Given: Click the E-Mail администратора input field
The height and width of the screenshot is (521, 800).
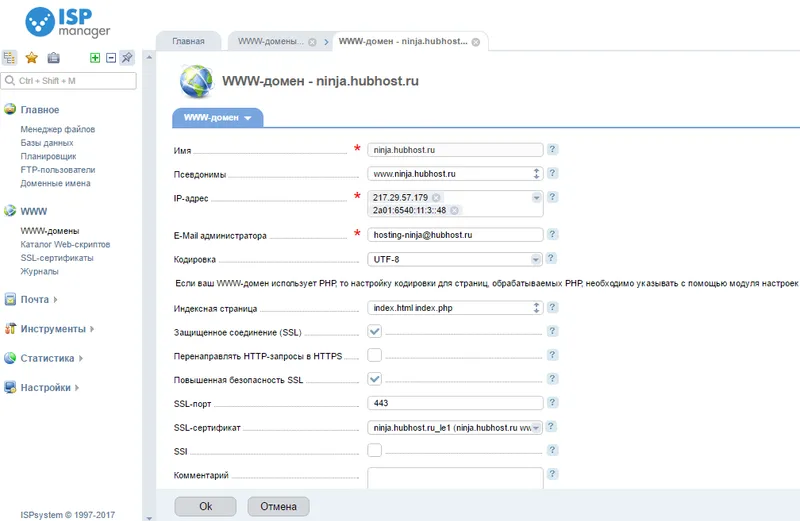Looking at the screenshot, I should [455, 235].
